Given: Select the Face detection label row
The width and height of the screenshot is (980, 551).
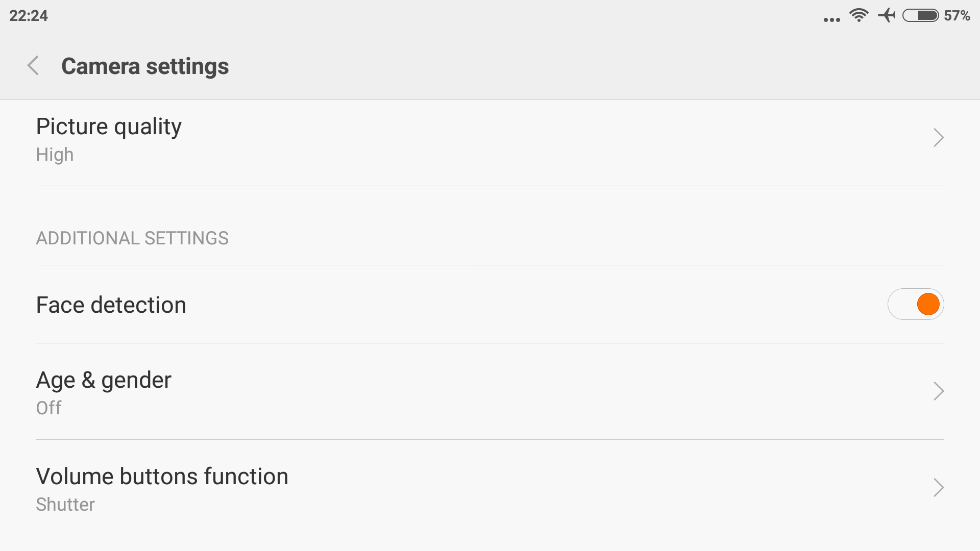Looking at the screenshot, I should [490, 305].
